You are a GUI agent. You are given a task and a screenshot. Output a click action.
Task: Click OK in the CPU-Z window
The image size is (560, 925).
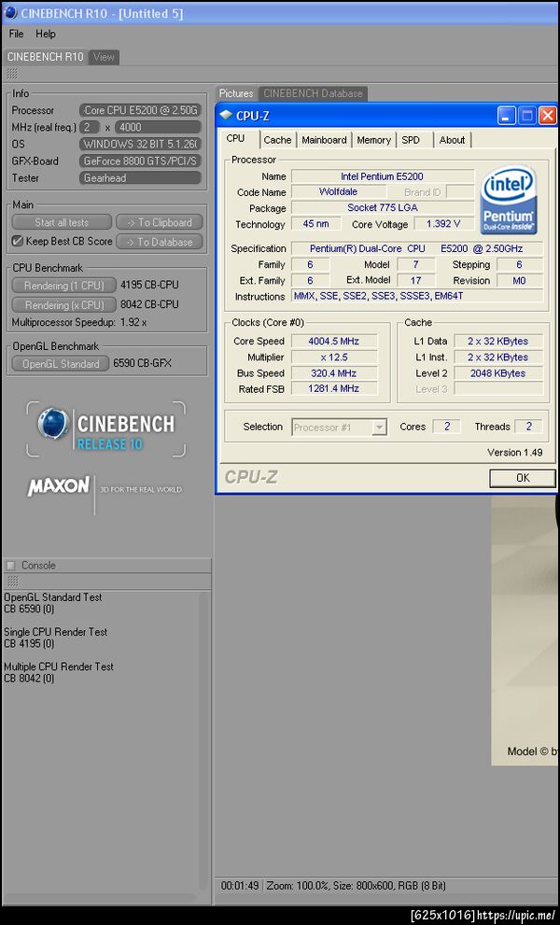click(523, 478)
